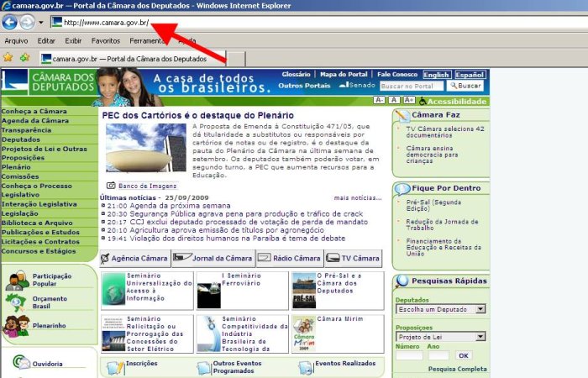Open the Arquivo menu

pos(16,40)
